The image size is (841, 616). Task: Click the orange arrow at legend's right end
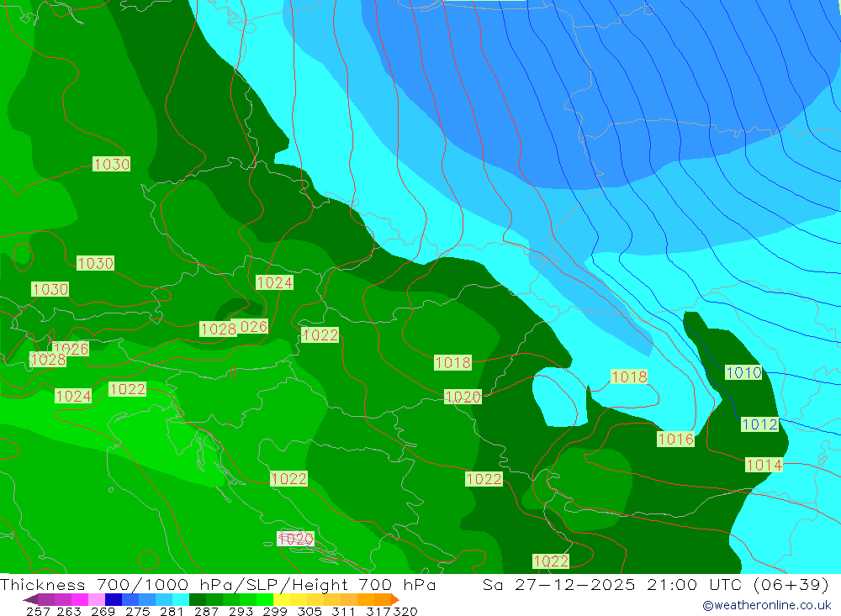[x=395, y=599]
